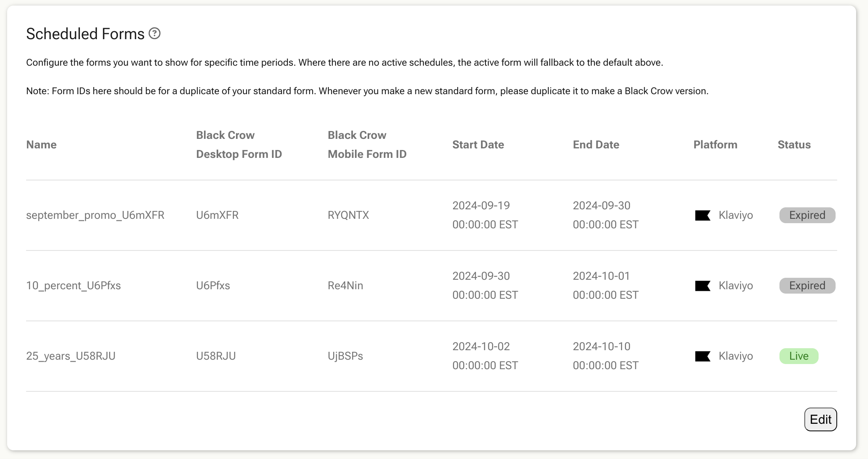Screen dimensions: 868x459
Task: Click the Platform column header
Action: tap(715, 145)
